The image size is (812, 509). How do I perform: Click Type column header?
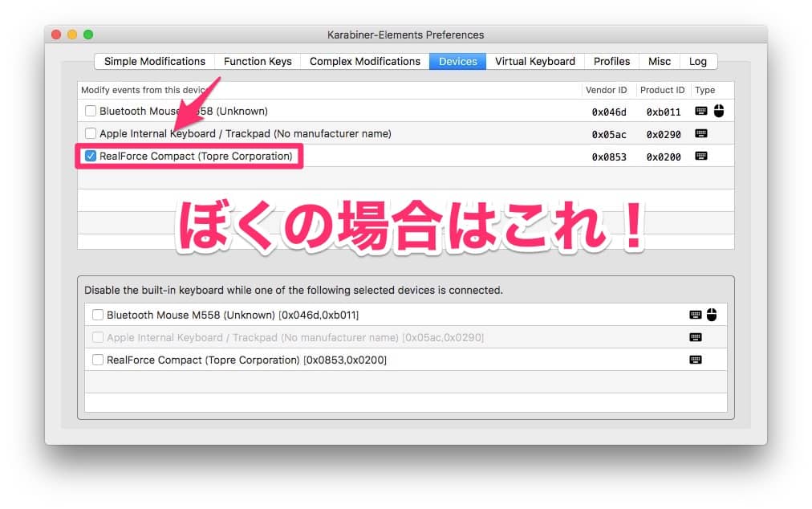(x=704, y=90)
